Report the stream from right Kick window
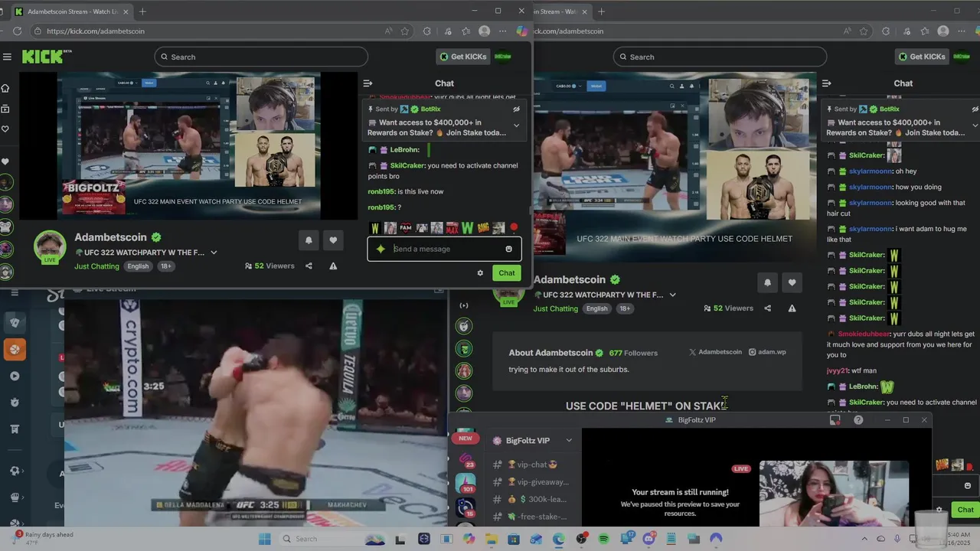The height and width of the screenshot is (551, 980). [x=792, y=308]
